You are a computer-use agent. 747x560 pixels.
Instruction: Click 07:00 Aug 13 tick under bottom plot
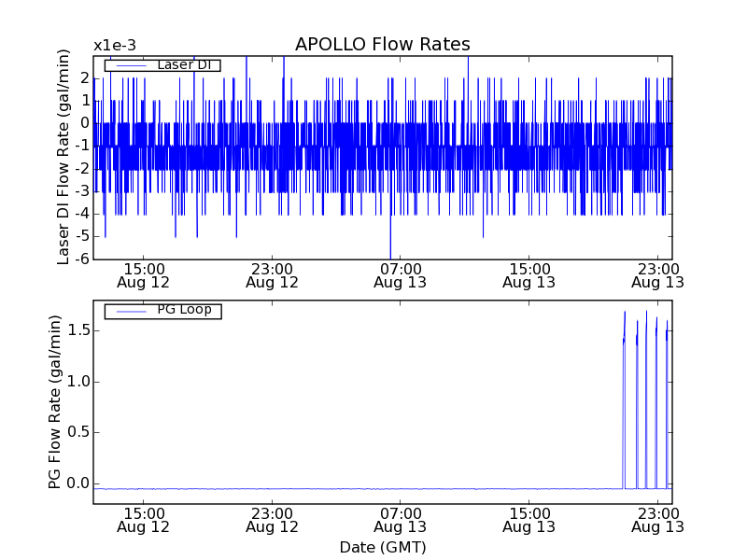tap(401, 520)
